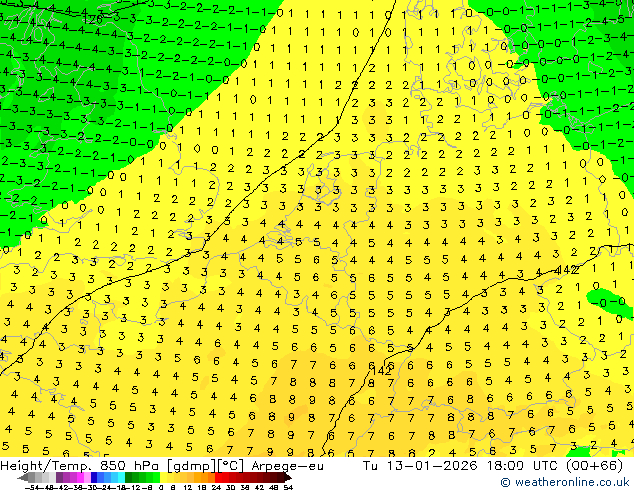Click the gray left arrow of legend bar

coord(22,478)
